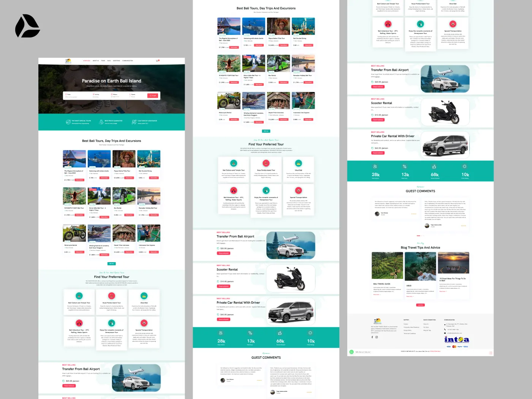The image size is (532, 399).
Task: Open Communication in the top navigation menu
Action: click(x=128, y=61)
